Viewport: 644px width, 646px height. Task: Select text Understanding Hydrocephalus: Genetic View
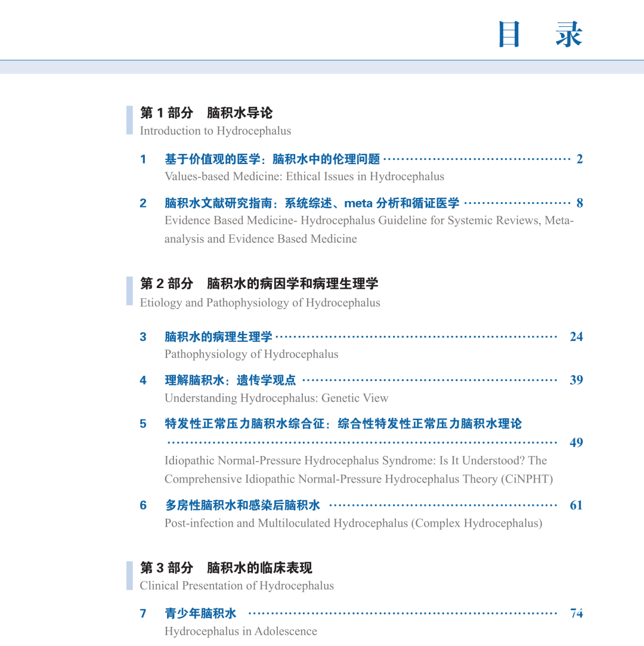tap(276, 398)
